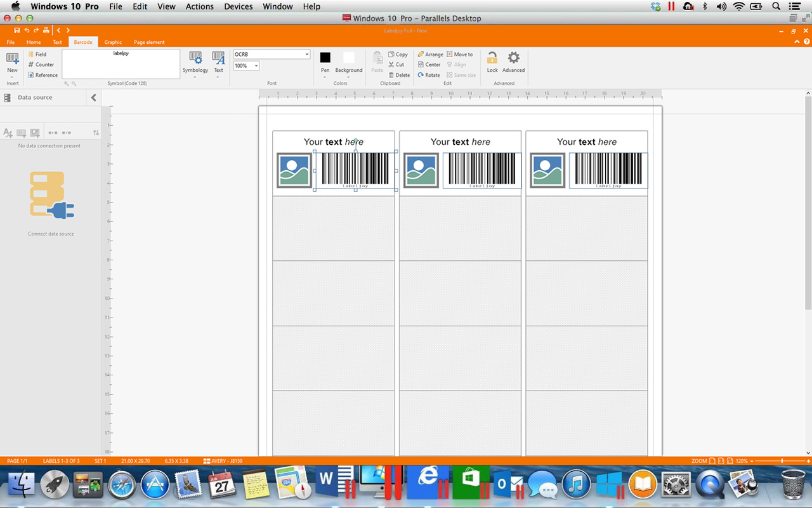The image size is (812, 508).
Task: Click the add text field icon in Data source
Action: (8, 133)
